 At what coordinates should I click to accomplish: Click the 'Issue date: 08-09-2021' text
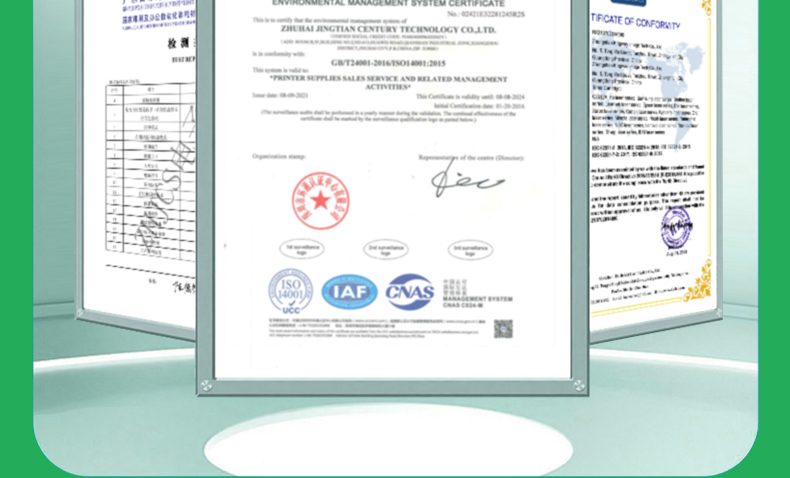tap(280, 95)
